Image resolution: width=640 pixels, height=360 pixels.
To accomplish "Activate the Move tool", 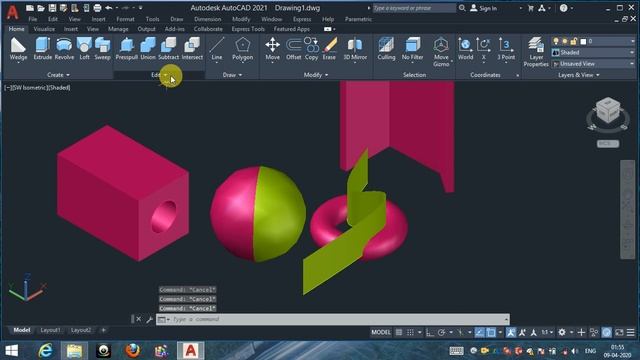I will 272,49.
